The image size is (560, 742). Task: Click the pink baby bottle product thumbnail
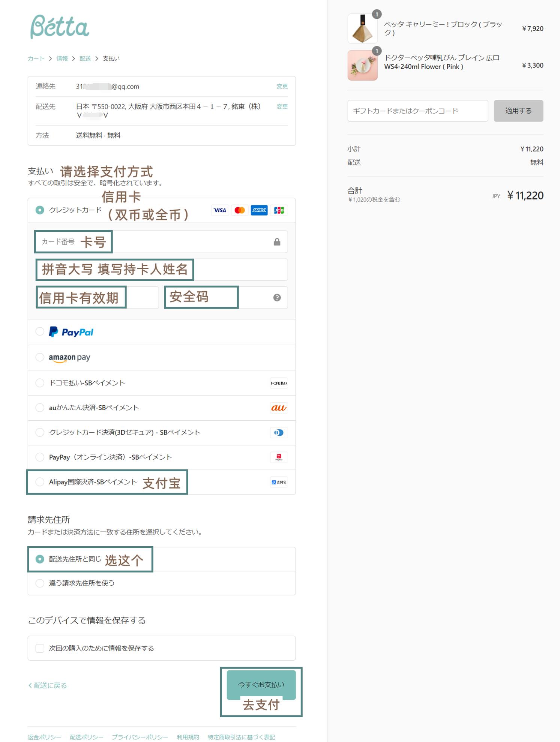(x=363, y=66)
